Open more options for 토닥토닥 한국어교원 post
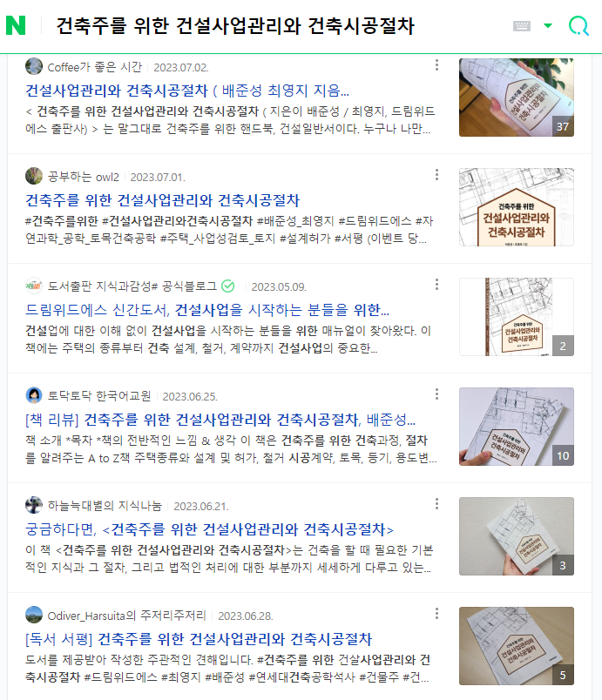The width and height of the screenshot is (602, 700). (436, 394)
